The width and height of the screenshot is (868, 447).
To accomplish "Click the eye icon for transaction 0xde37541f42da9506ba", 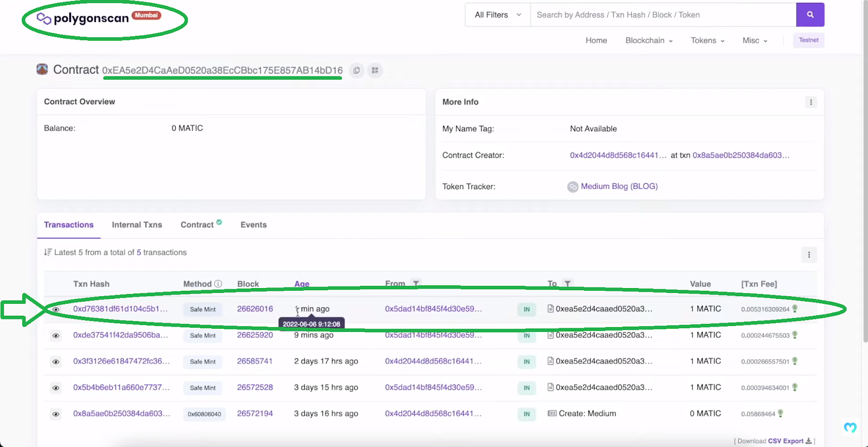I will click(56, 336).
